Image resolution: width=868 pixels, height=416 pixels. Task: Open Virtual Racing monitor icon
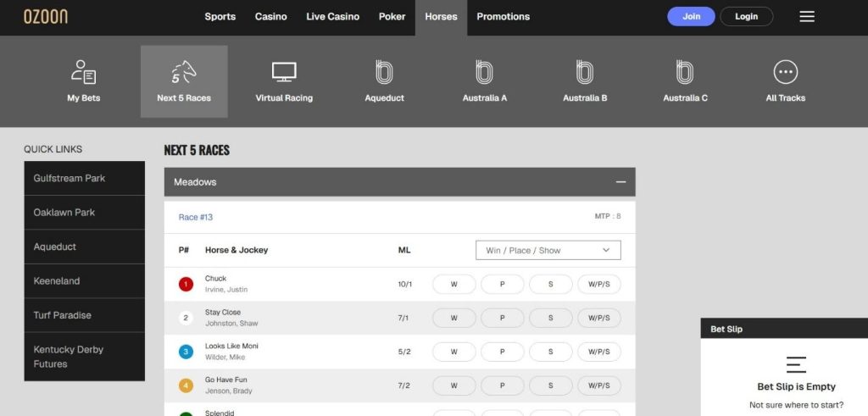pos(284,73)
